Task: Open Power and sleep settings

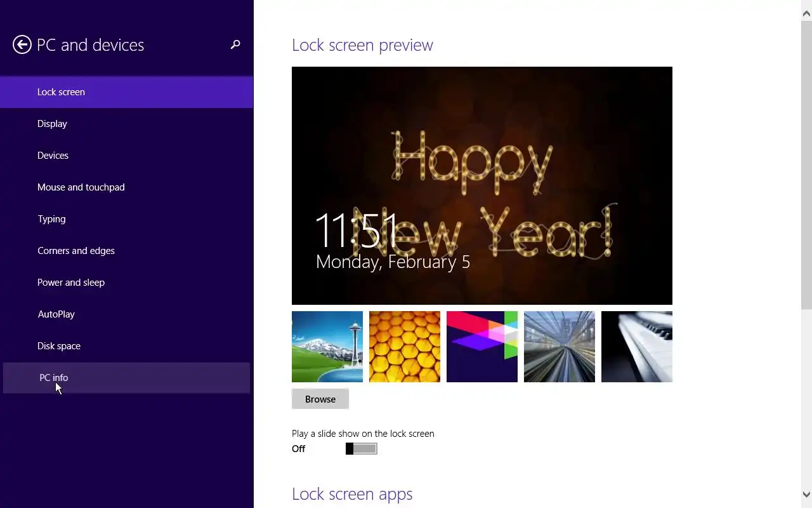Action: (x=127, y=283)
